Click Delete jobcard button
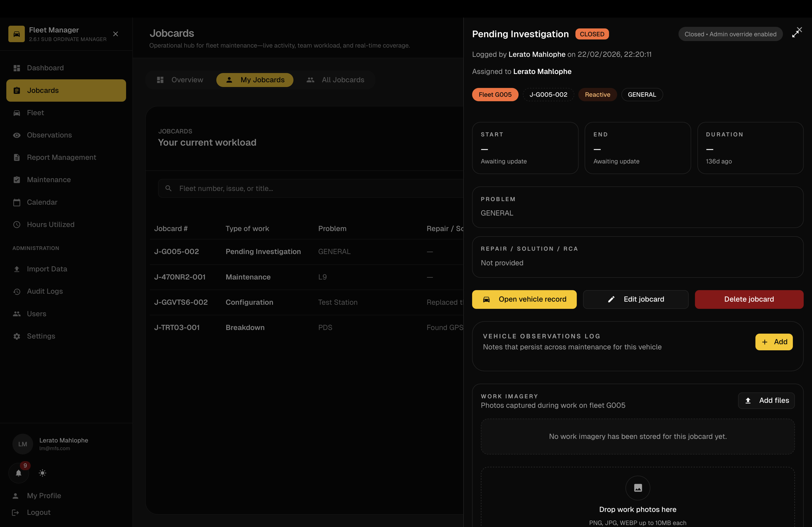Viewport: 812px width, 527px height. (x=749, y=299)
